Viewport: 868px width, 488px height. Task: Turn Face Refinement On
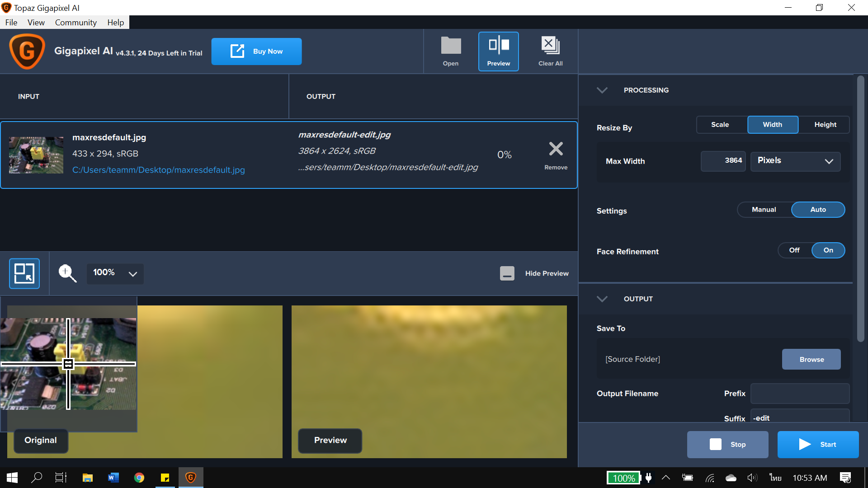828,250
